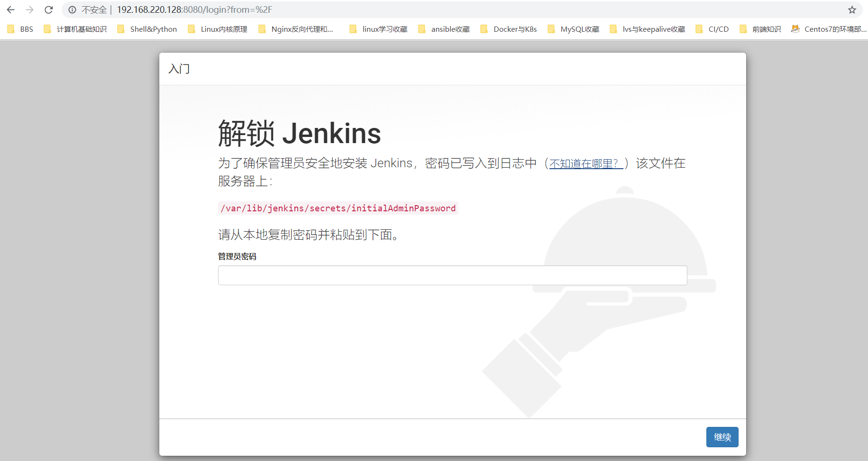The width and height of the screenshot is (868, 461).
Task: Click into the 管理员密码 input field
Action: [452, 275]
